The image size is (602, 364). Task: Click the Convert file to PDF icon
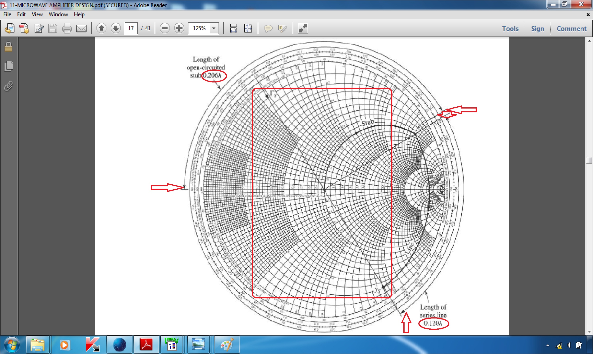(24, 29)
